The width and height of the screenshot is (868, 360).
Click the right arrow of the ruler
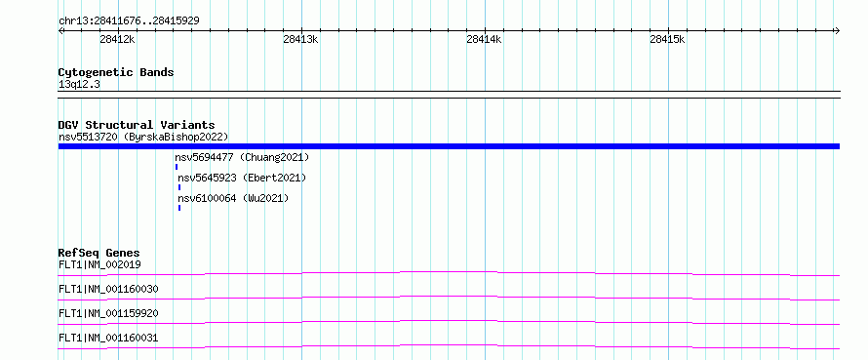837,30
